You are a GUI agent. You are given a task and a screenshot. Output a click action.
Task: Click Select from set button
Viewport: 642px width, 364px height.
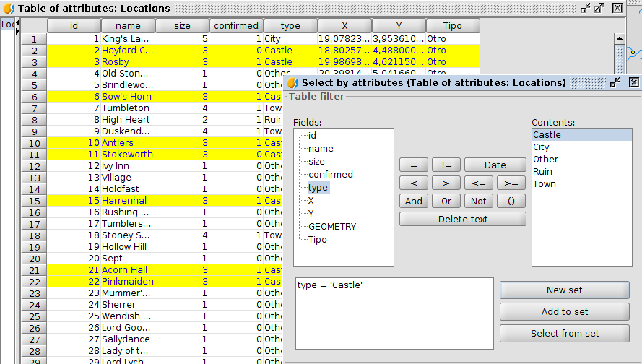(x=564, y=334)
